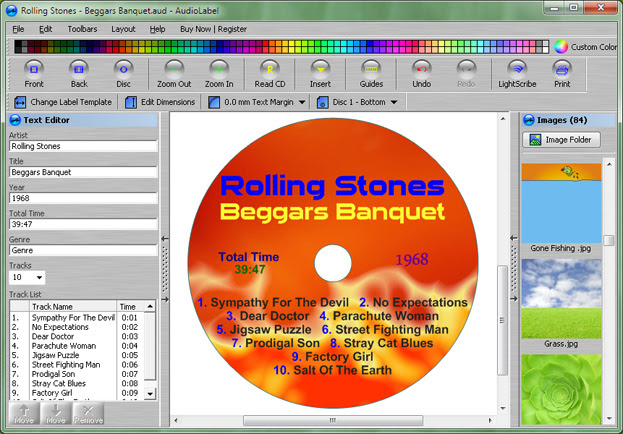Remove the selected track
Image resolution: width=623 pixels, height=434 pixels.
(x=88, y=413)
